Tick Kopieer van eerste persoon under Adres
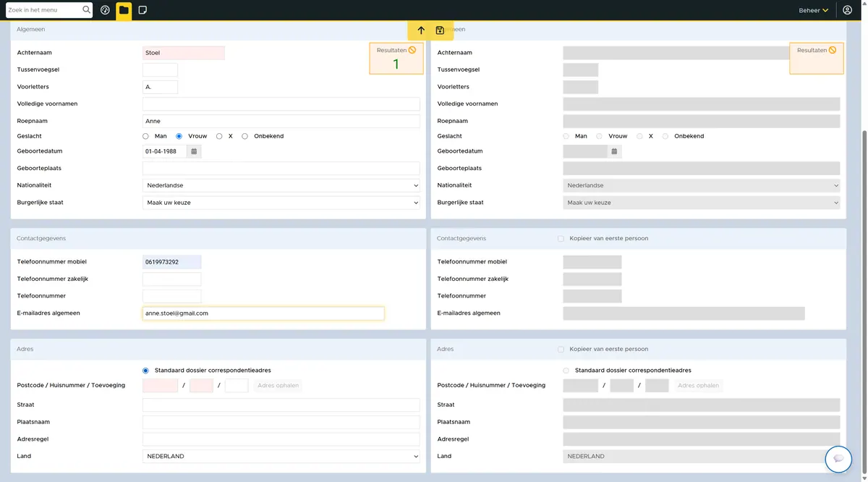Viewport: 868px width, 482px height. (x=561, y=349)
